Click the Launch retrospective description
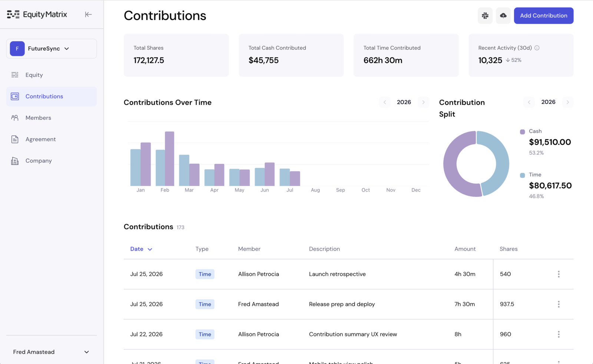 tap(337, 274)
